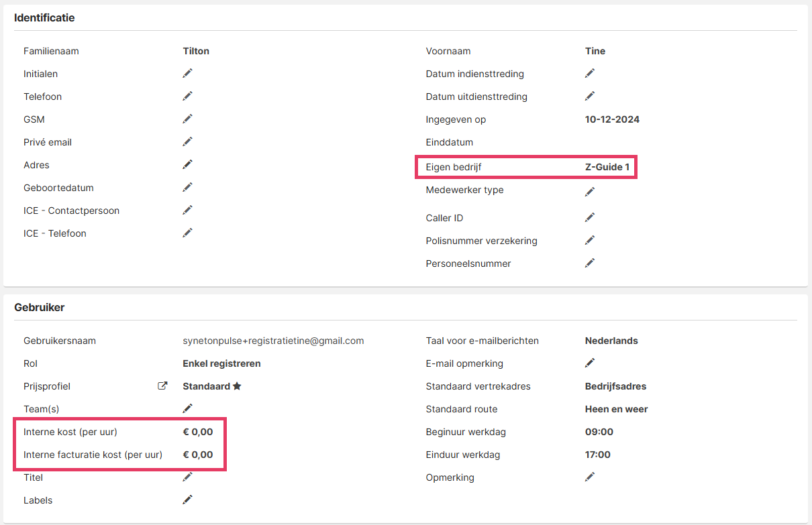This screenshot has height=525, width=812.
Task: Click pencil next to Caller ID
Action: coord(590,217)
